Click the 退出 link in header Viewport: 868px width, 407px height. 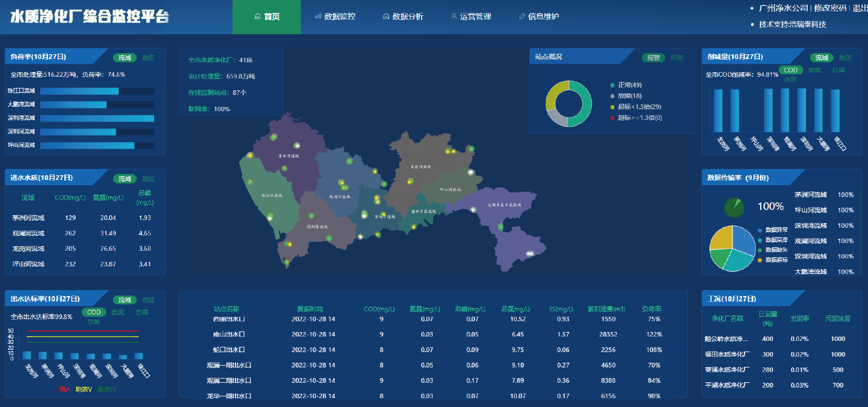click(x=860, y=8)
